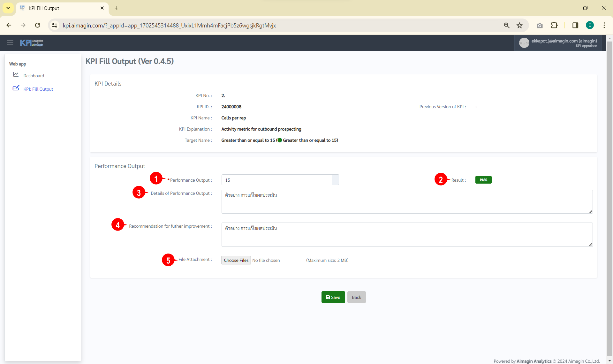613x364 pixels.
Task: Expand the tab search dropdown arrow
Action: tap(8, 8)
